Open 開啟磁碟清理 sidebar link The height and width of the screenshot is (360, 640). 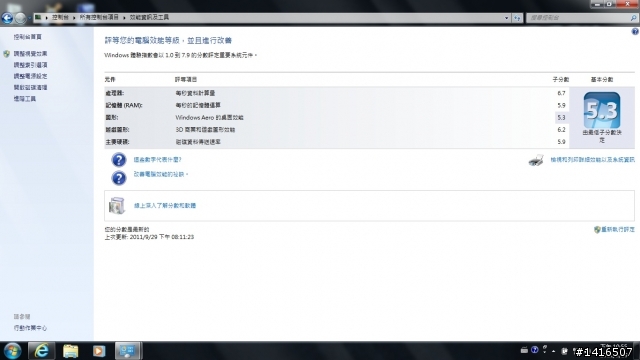coord(30,87)
